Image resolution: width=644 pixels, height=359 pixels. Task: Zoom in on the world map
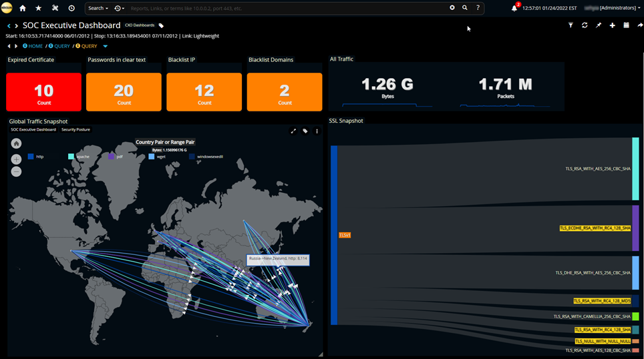click(16, 159)
